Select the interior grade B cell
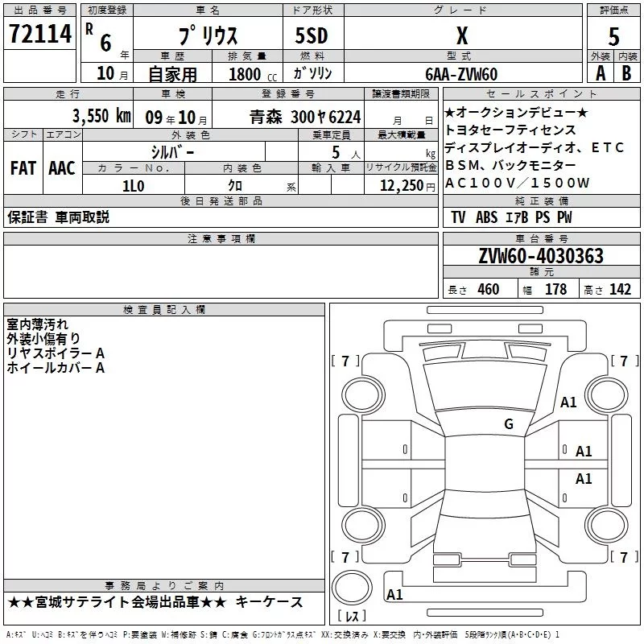 [x=627, y=72]
